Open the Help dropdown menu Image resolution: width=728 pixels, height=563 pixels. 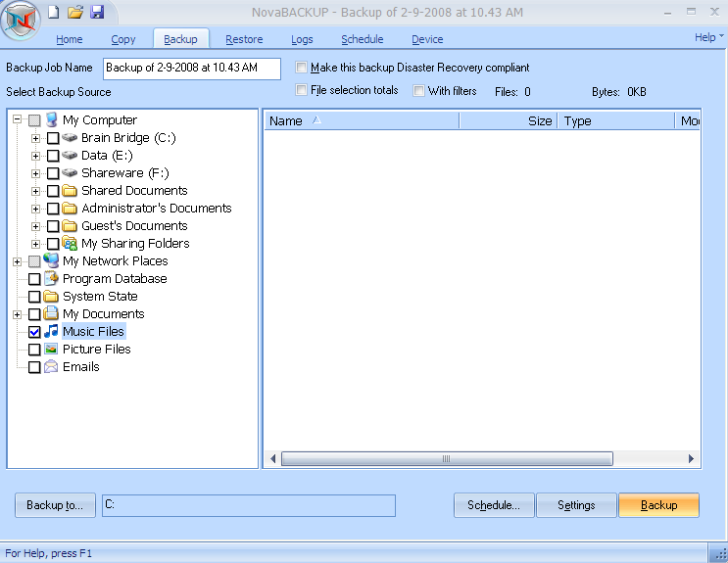709,37
